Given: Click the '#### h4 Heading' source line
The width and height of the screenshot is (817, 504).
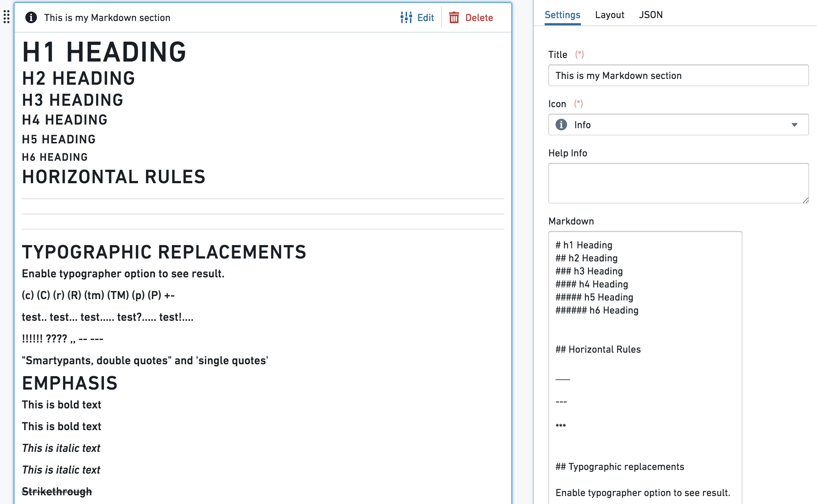Looking at the screenshot, I should pyautogui.click(x=592, y=284).
